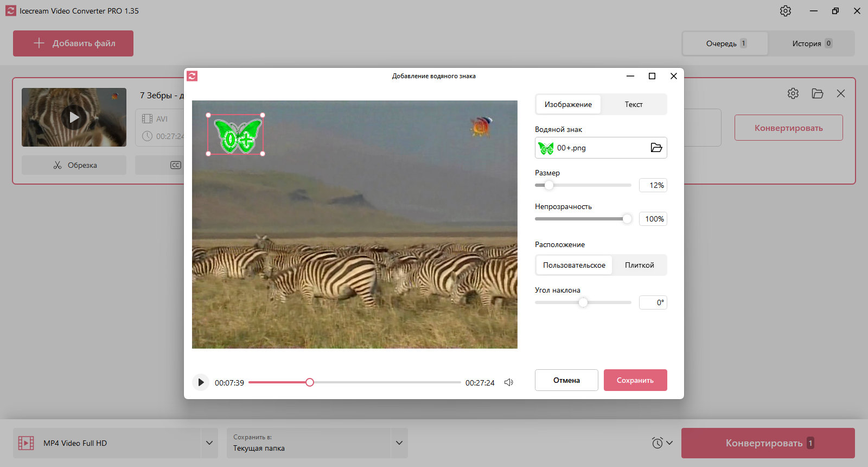The width and height of the screenshot is (868, 467).
Task: Switch to the История tab
Action: [811, 43]
